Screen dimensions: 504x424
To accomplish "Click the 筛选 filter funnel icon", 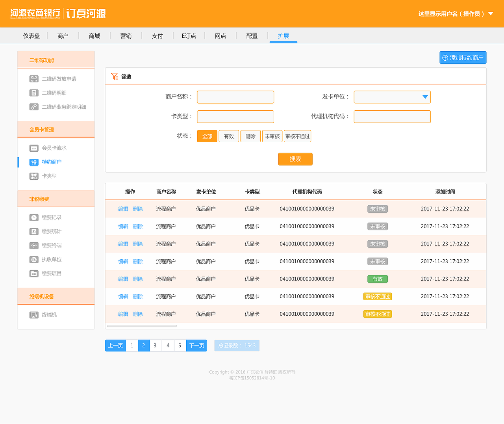I will (115, 76).
